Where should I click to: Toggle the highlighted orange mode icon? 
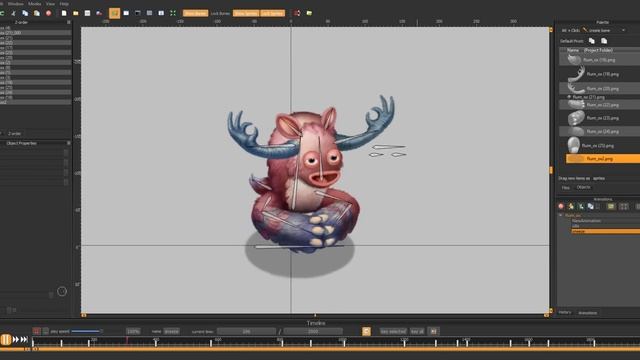click(115, 13)
